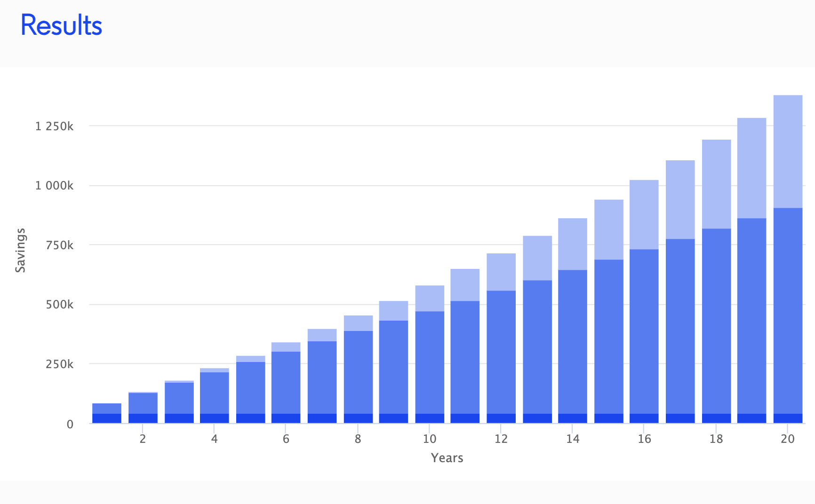Click the x-axis label '16'
Screen dimensions: 815x504
pos(644,439)
